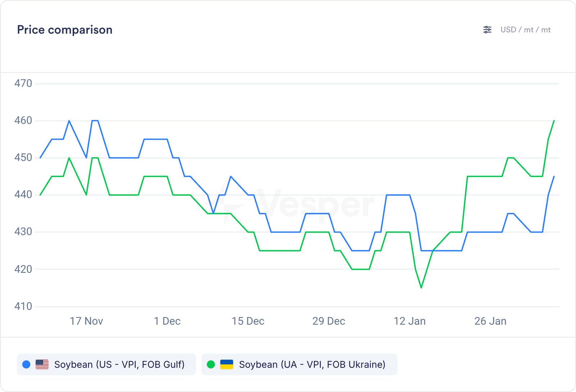Click the 410 y-axis value label
Image resolution: width=576 pixels, height=392 pixels.
click(x=23, y=306)
